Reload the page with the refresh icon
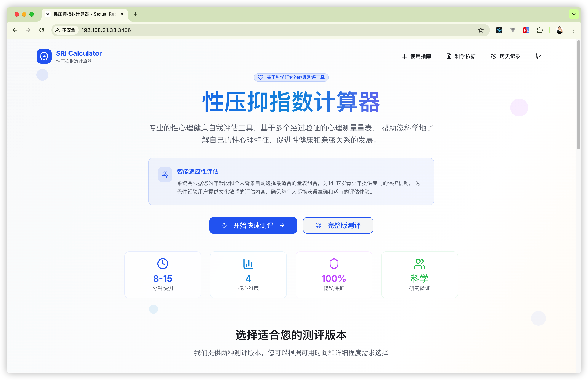The image size is (588, 380). [x=42, y=30]
